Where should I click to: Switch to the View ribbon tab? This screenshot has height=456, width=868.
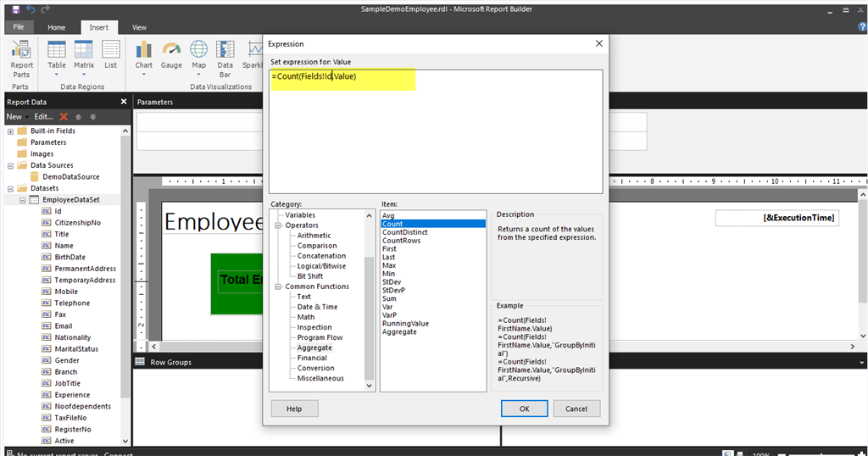coord(139,27)
